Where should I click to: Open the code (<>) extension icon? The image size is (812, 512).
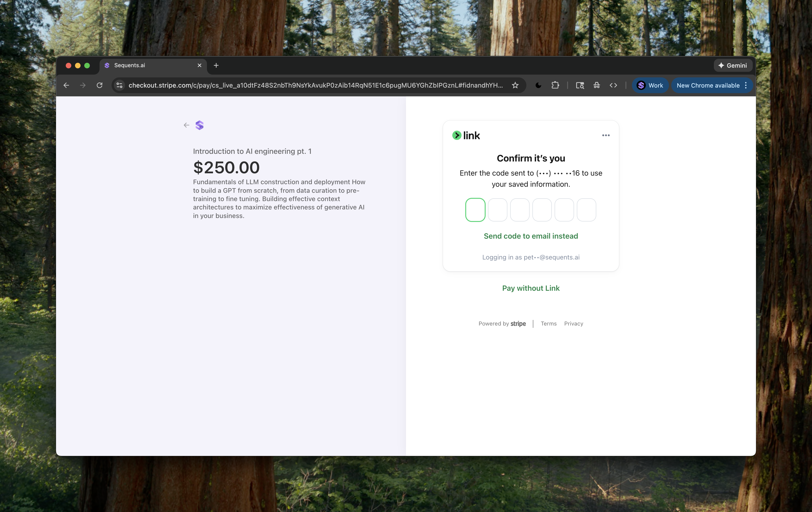[613, 85]
